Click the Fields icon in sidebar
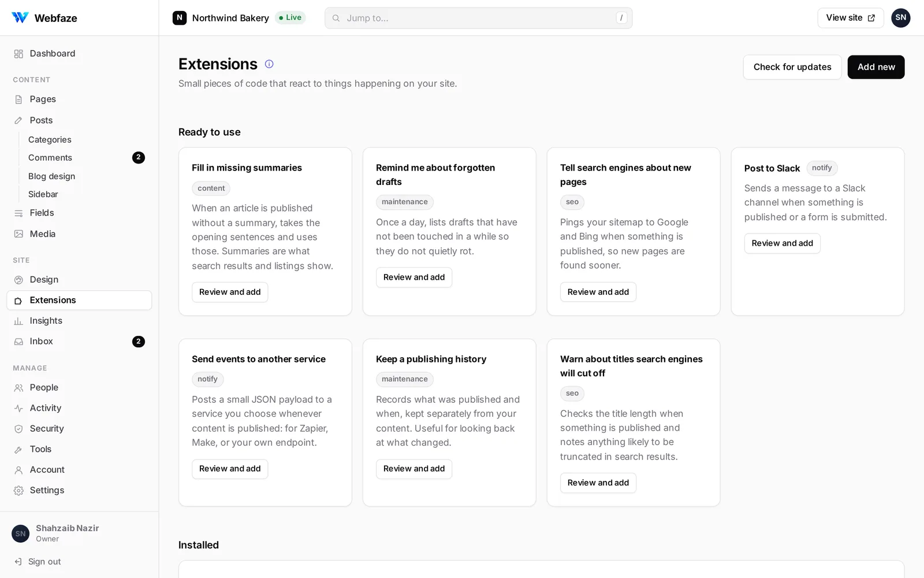Image resolution: width=924 pixels, height=578 pixels. pos(18,213)
